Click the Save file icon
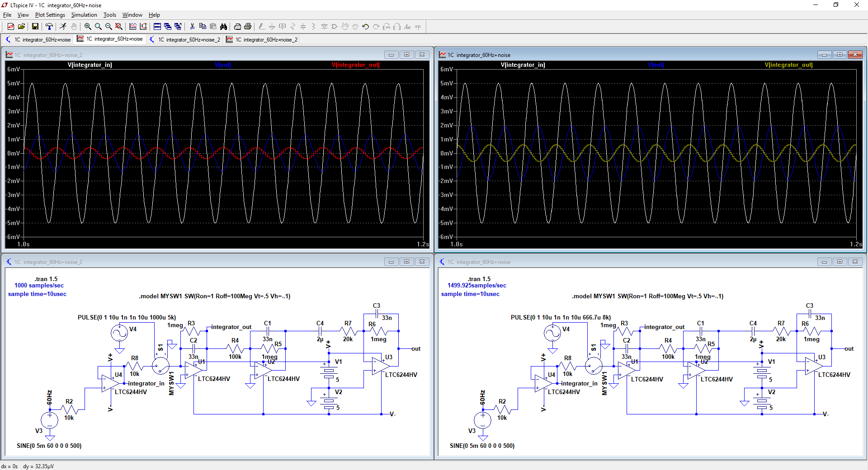The height and width of the screenshot is (470, 868). (x=35, y=27)
